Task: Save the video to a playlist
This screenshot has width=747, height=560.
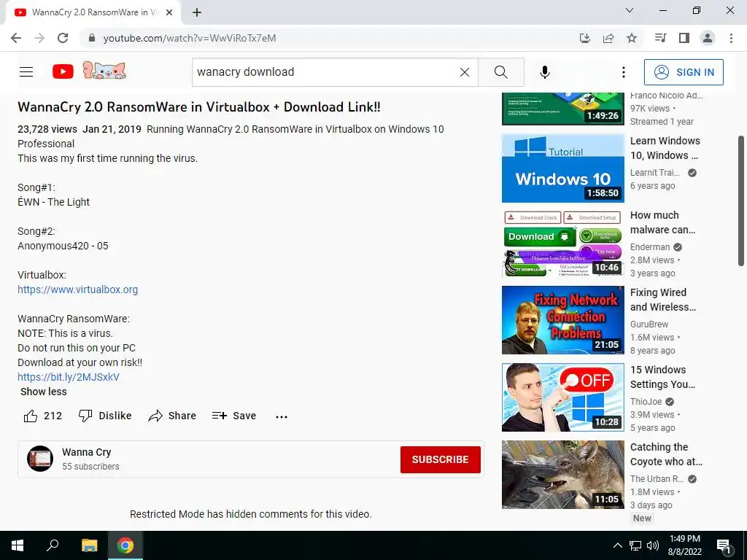Action: coord(234,416)
